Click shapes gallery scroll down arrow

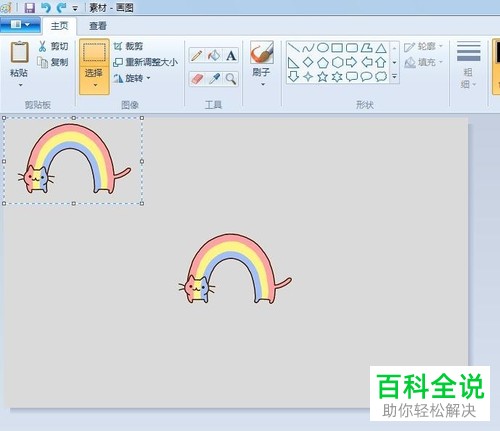tap(394, 62)
